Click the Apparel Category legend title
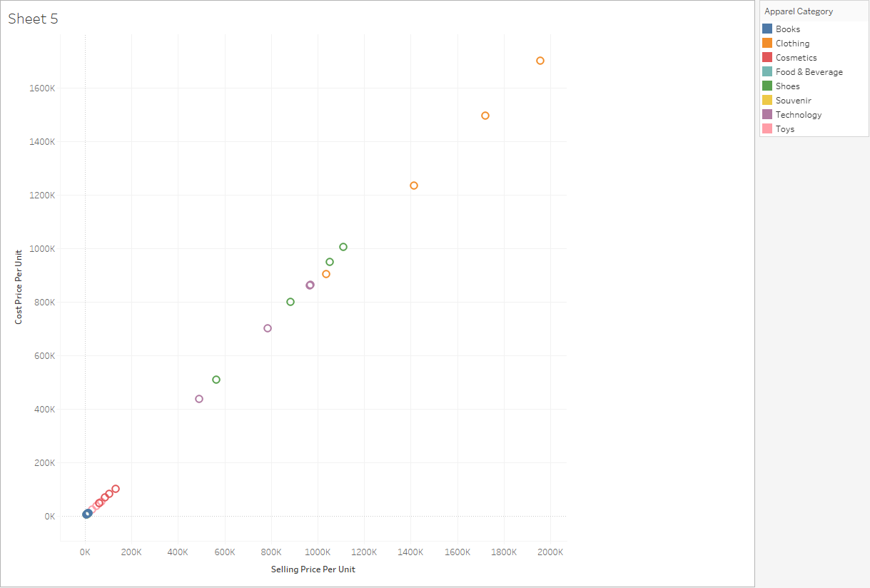The width and height of the screenshot is (870, 588). coord(799,11)
